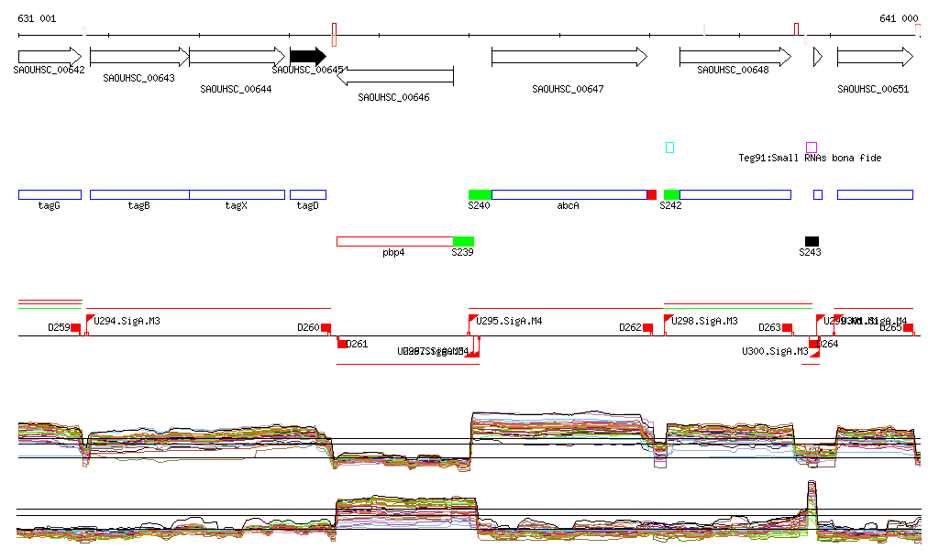939x560 pixels.
Task: Click the "S239" label text
Action: pos(462,252)
